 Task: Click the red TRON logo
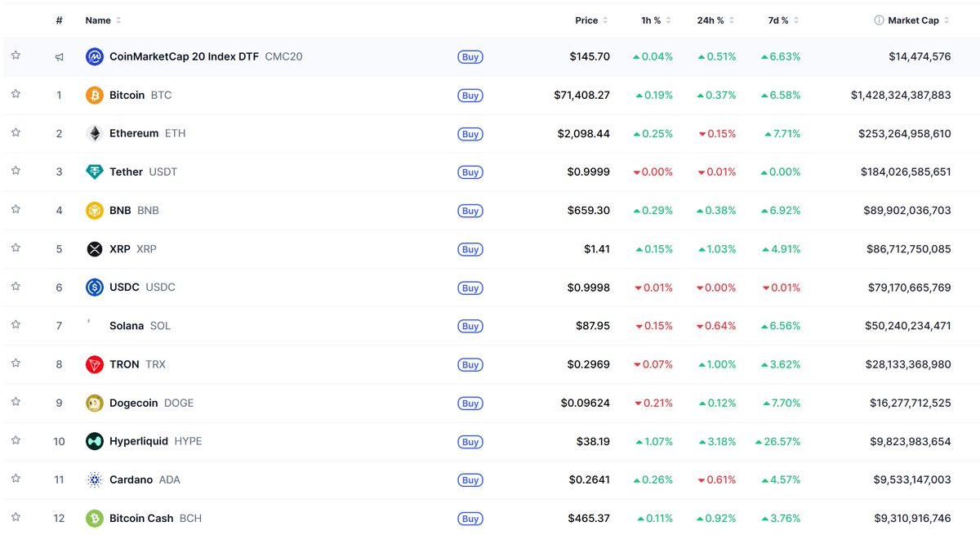click(x=95, y=364)
